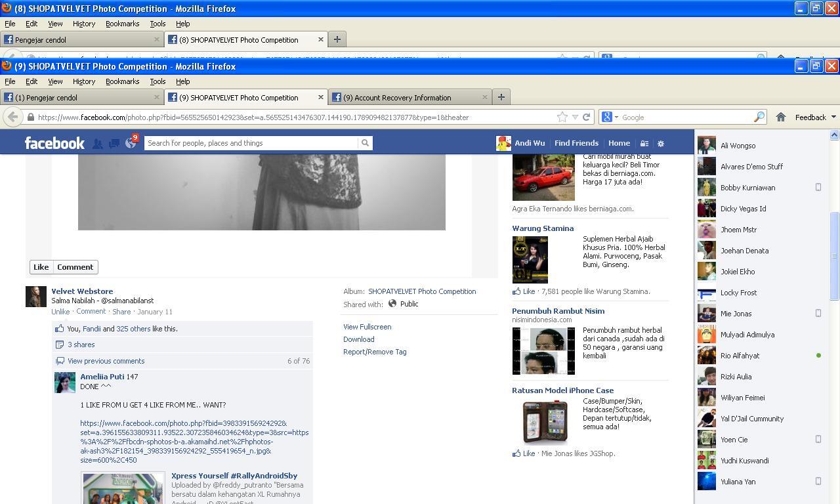This screenshot has height=504, width=840.
Task: Expand View previous comments
Action: 106,361
